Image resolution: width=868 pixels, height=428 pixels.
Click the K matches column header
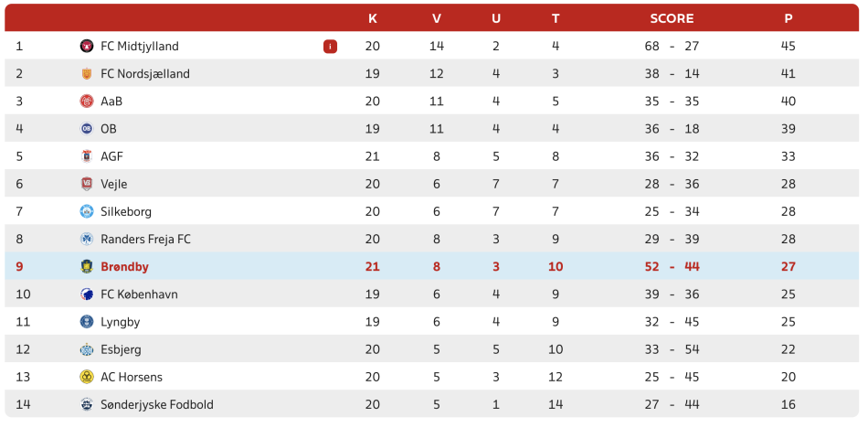tap(373, 18)
